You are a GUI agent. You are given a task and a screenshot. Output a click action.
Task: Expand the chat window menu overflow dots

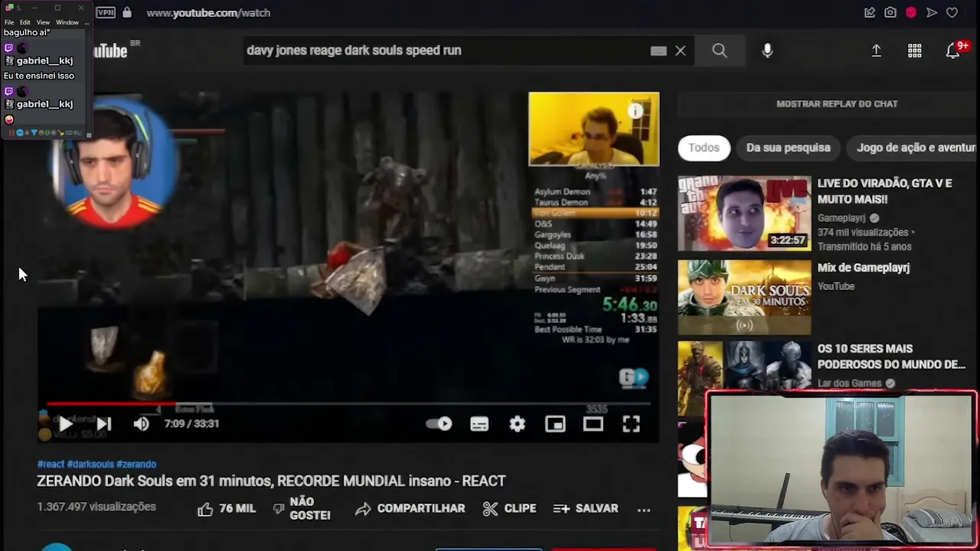click(x=87, y=22)
